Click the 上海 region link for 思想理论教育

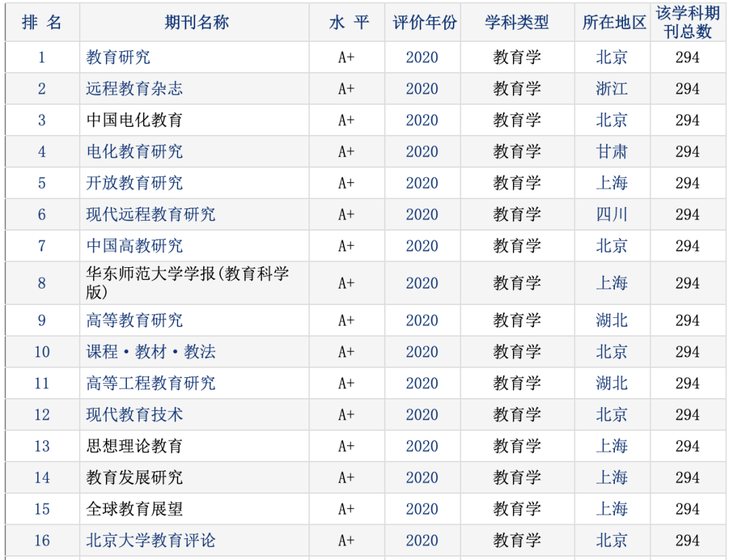pyautogui.click(x=612, y=446)
